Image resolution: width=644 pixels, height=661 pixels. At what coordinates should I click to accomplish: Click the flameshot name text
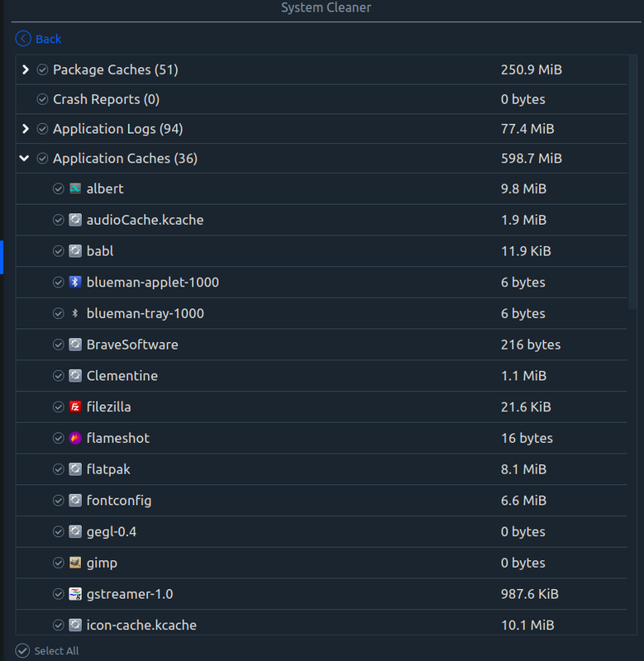(x=118, y=439)
